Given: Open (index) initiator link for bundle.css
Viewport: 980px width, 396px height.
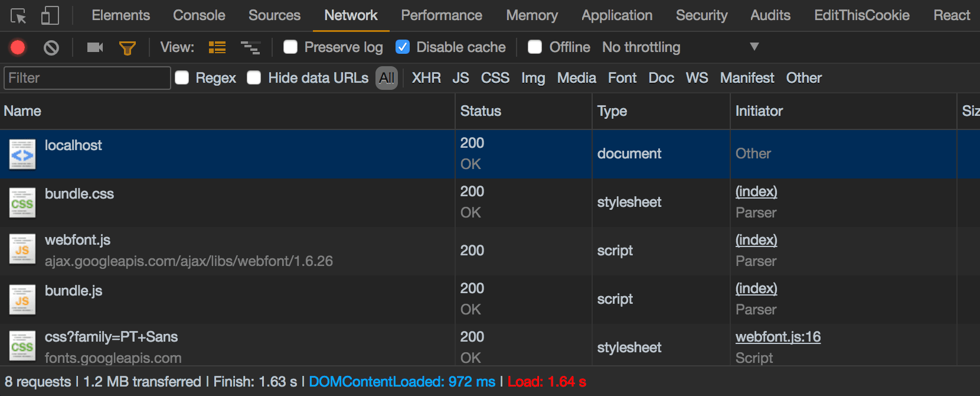Looking at the screenshot, I should pos(756,191).
